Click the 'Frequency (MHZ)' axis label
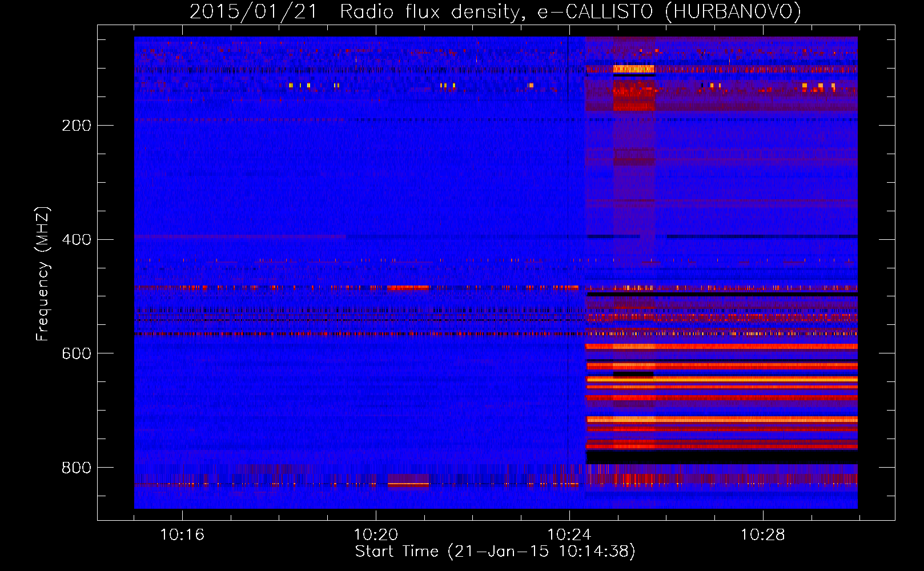Screen dimensions: 924x571 point(43,274)
